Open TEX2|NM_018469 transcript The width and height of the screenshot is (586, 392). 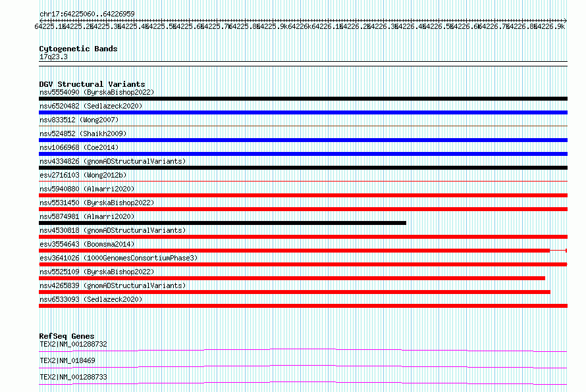click(67, 360)
